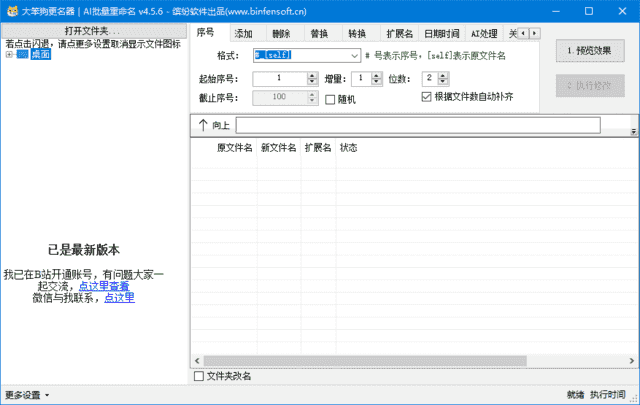Open the 格式 combo box dropdown
This screenshot has height=405, width=640.
pyautogui.click(x=354, y=56)
